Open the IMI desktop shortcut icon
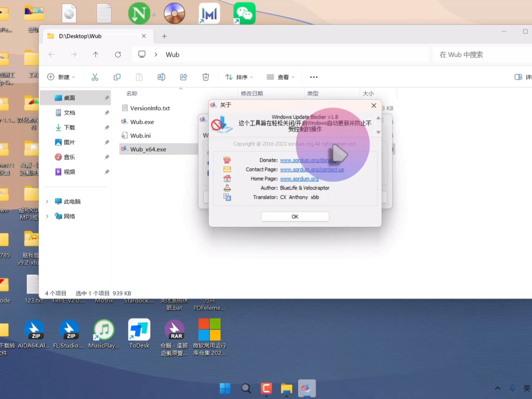 point(209,13)
